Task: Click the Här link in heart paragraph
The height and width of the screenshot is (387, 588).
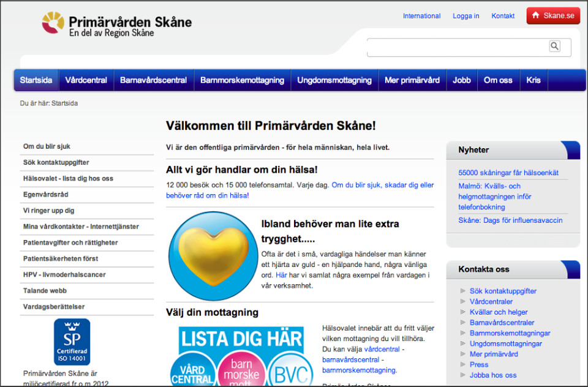Action: click(281, 275)
